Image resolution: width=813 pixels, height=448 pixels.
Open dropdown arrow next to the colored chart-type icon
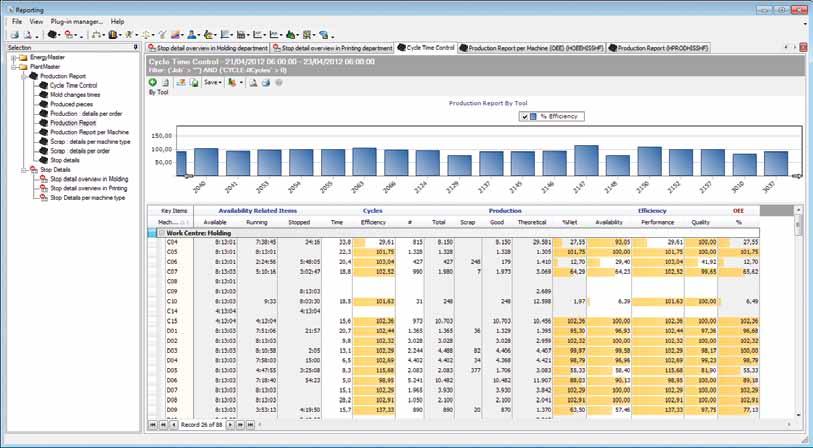click(x=241, y=82)
